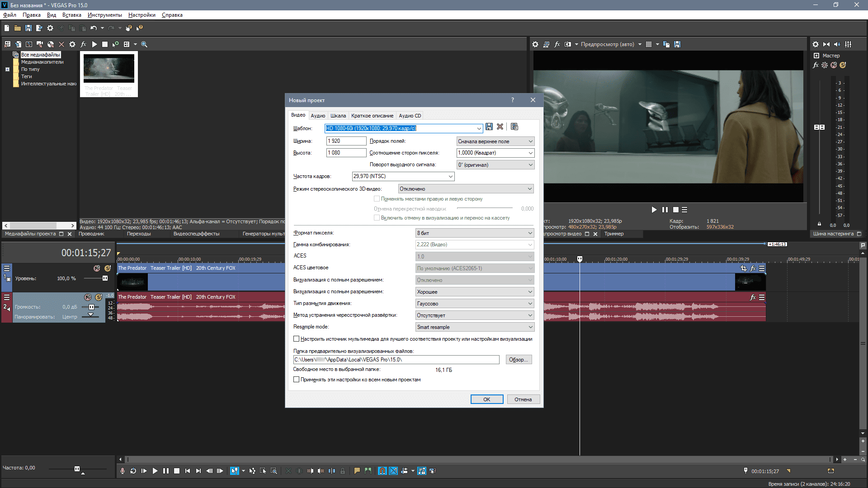Toggle swap left and right checkbox
The image size is (868, 488).
pyautogui.click(x=377, y=199)
